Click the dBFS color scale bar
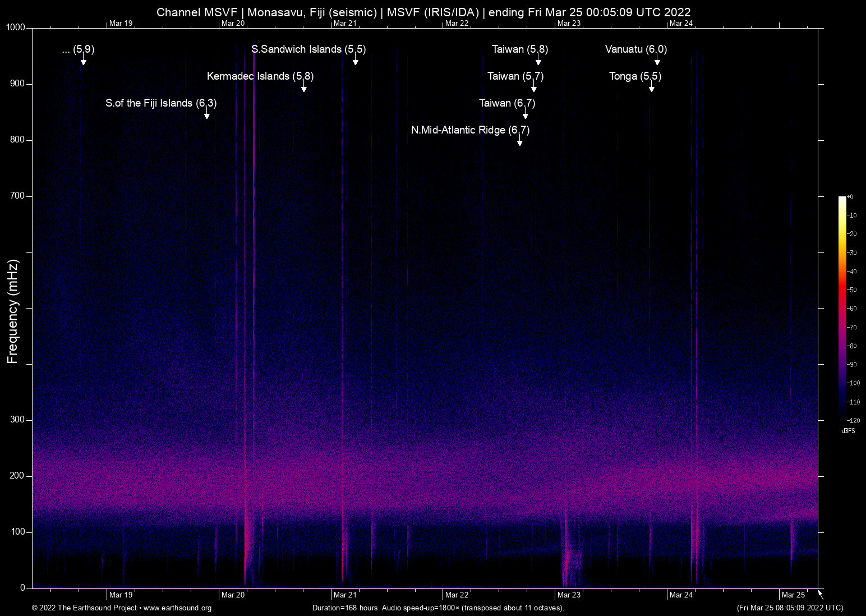Image resolution: width=866 pixels, height=616 pixels. pos(842,307)
